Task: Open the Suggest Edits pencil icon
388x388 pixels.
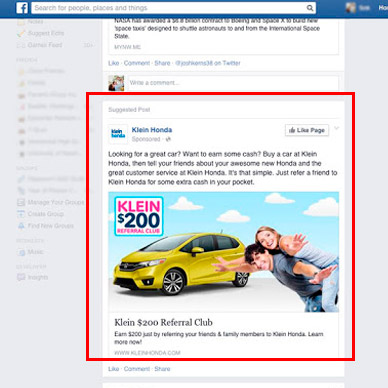Action: 21,33
